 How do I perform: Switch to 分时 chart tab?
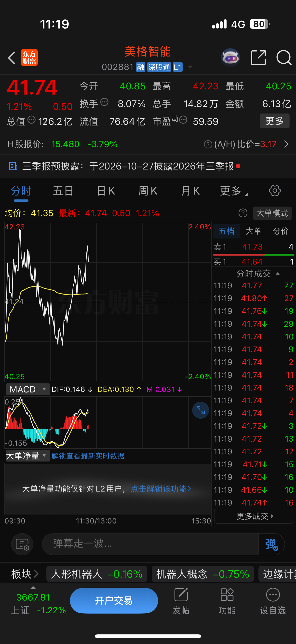pyautogui.click(x=21, y=191)
